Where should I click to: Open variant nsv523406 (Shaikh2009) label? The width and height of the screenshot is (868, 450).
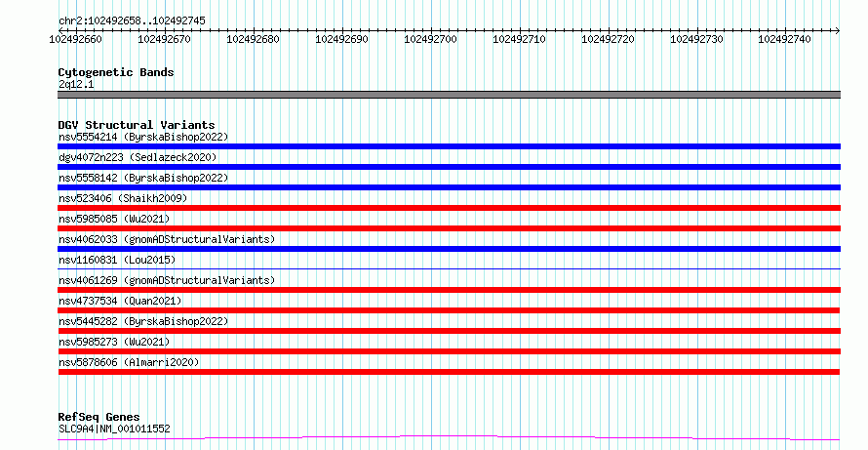pyautogui.click(x=123, y=198)
